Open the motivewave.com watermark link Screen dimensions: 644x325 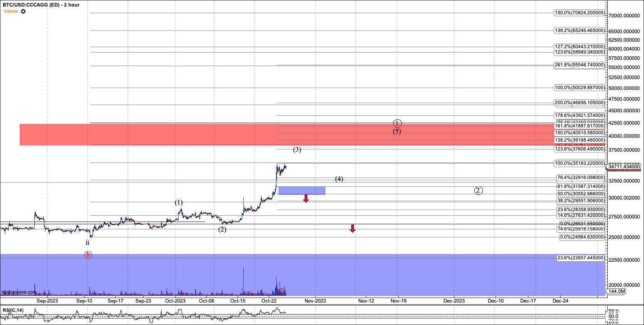pyautogui.click(x=19, y=292)
